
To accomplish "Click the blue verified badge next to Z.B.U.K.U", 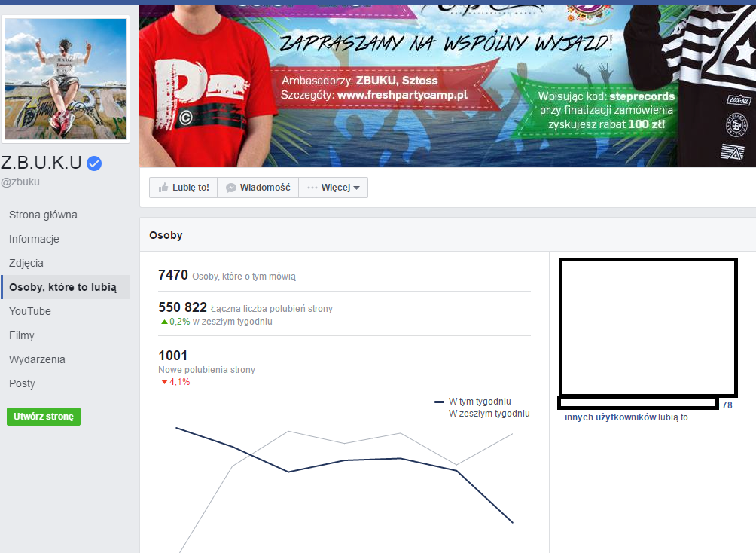I will [94, 163].
